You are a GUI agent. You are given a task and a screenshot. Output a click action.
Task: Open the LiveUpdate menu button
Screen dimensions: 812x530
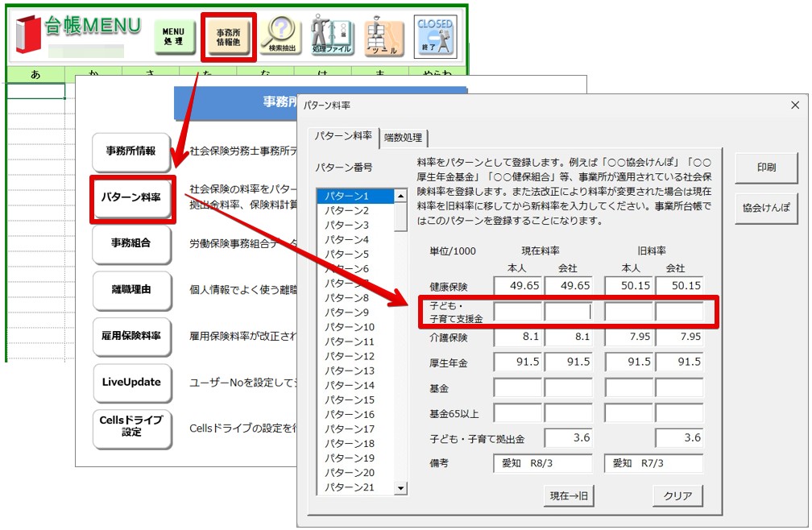131,383
